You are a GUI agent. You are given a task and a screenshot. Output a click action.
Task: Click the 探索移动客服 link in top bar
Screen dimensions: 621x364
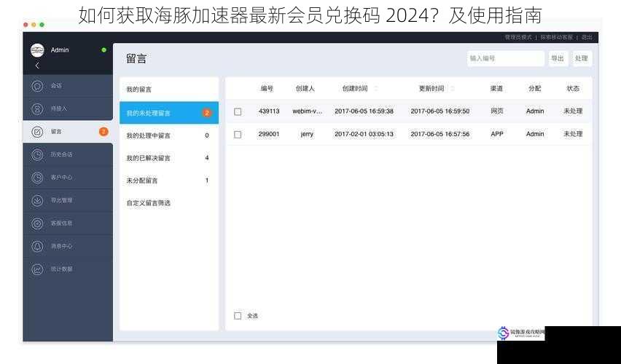tap(556, 37)
